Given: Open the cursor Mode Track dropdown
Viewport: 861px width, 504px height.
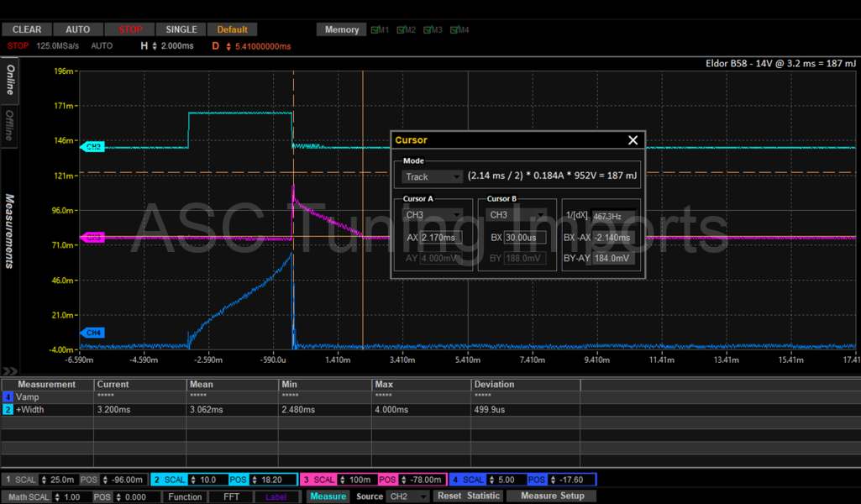Looking at the screenshot, I should pos(432,176).
